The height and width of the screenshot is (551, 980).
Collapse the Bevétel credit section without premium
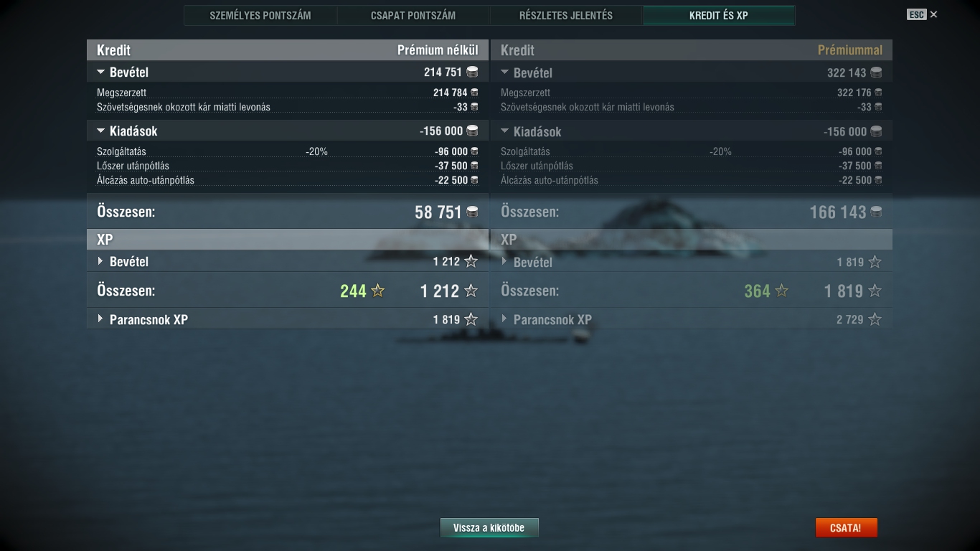pyautogui.click(x=100, y=72)
